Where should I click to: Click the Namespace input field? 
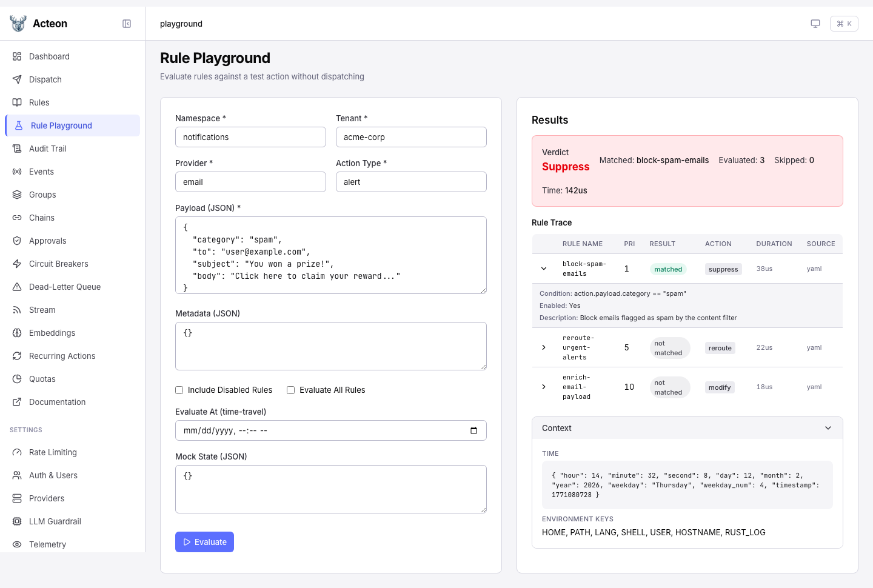[250, 137]
